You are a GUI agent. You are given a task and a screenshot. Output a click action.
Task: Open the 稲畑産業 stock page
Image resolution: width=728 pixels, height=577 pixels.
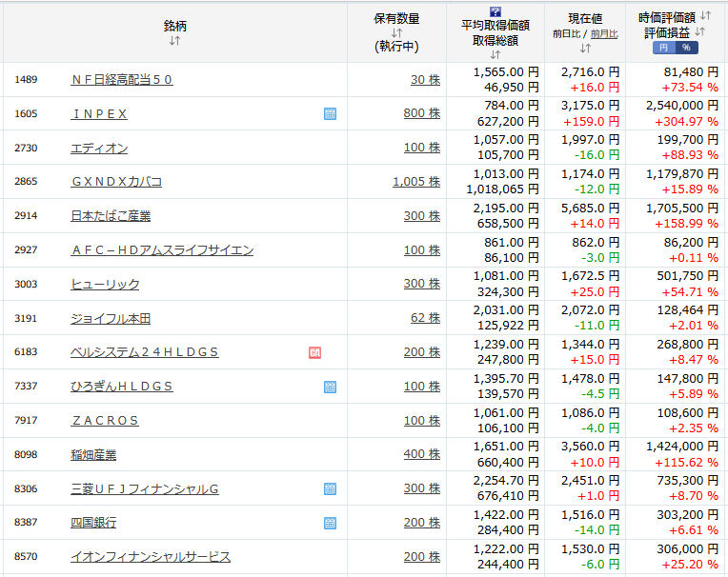93,455
